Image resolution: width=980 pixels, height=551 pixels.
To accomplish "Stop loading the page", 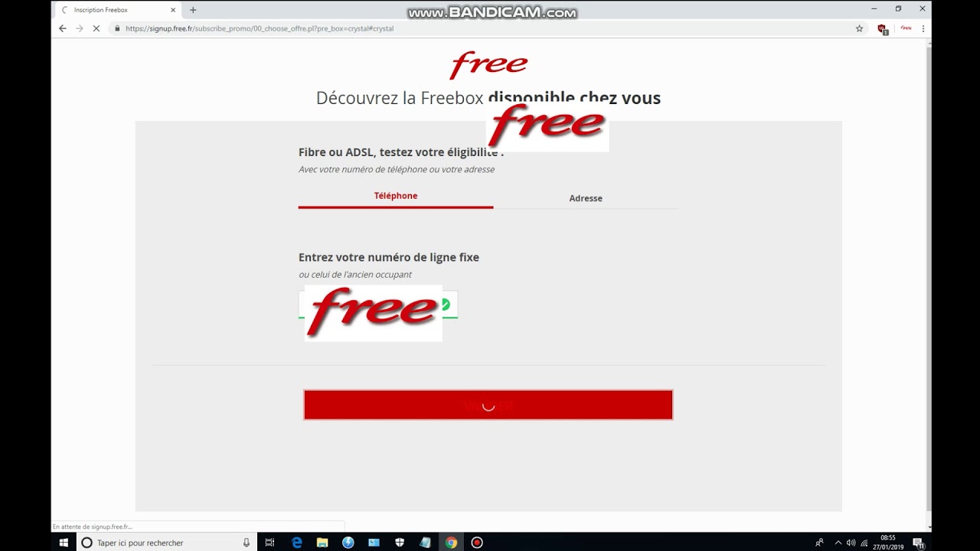I will point(96,28).
